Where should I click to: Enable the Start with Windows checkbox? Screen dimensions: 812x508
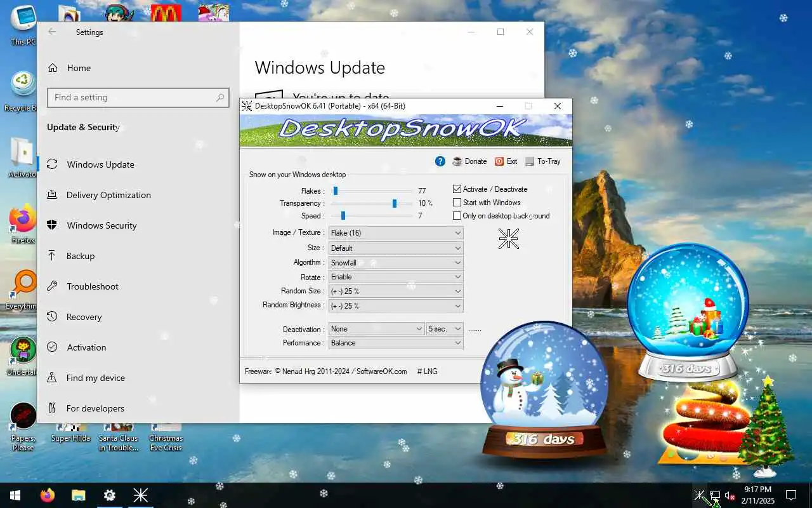(457, 203)
